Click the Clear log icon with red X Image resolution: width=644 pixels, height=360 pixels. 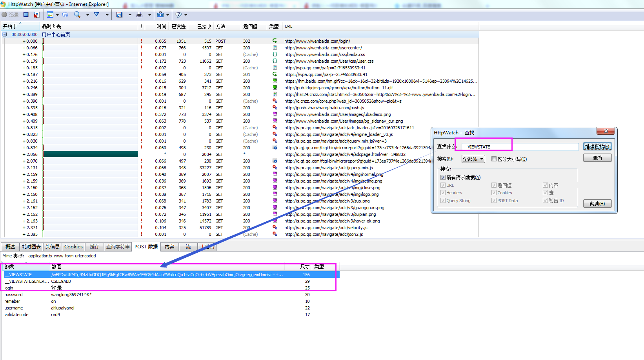click(36, 14)
